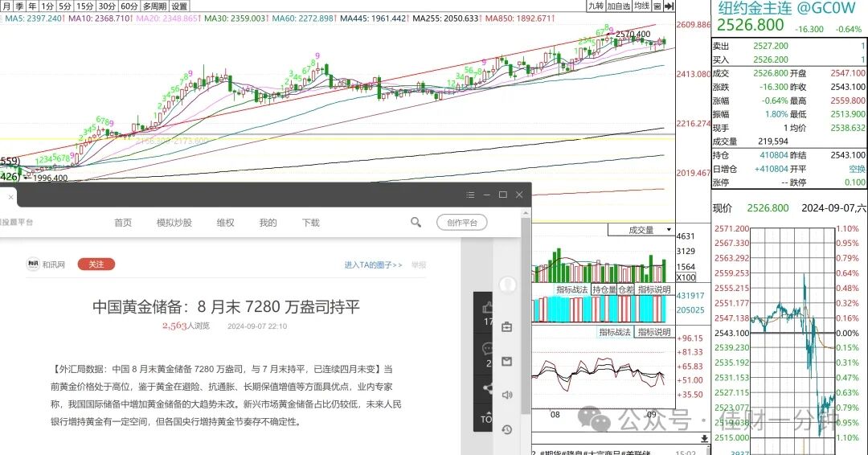This screenshot has height=455, width=868.
Task: Switch chart to yearly (年) period
Action: click(x=32, y=6)
